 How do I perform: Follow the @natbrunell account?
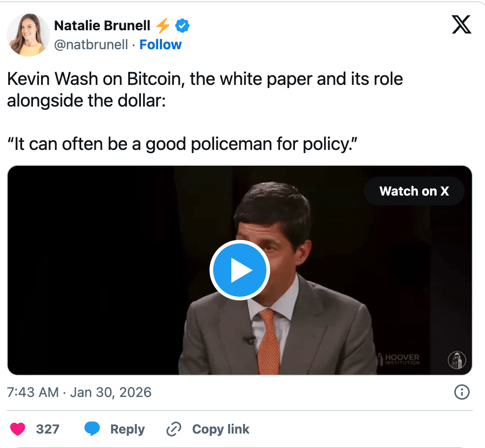[160, 45]
